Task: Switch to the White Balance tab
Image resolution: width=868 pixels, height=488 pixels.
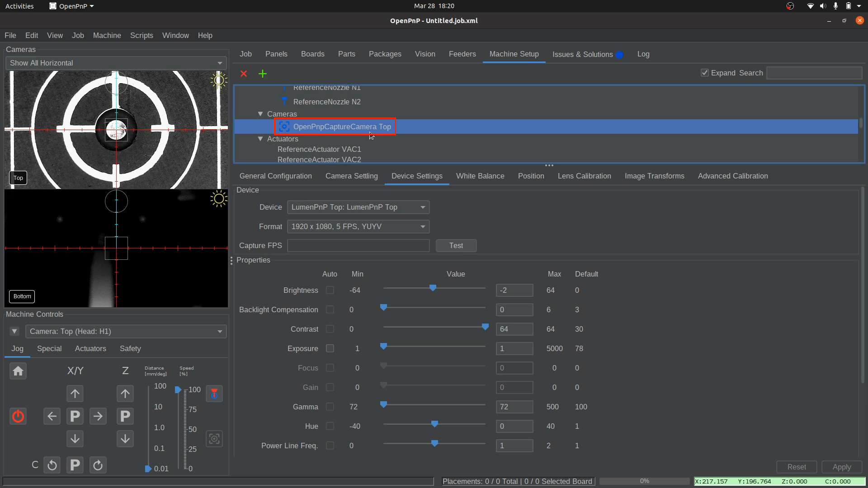Action: [x=480, y=176]
